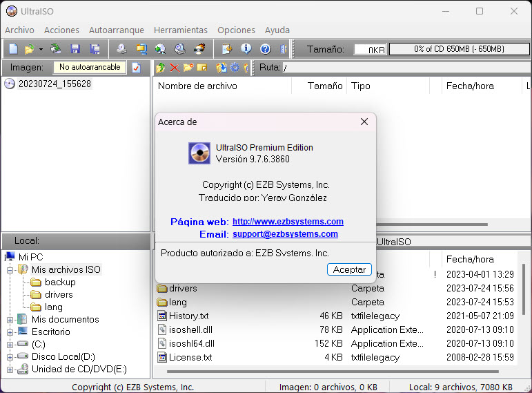The image size is (532, 393).
Task: Select License.txt in the local file list
Action: (190, 358)
